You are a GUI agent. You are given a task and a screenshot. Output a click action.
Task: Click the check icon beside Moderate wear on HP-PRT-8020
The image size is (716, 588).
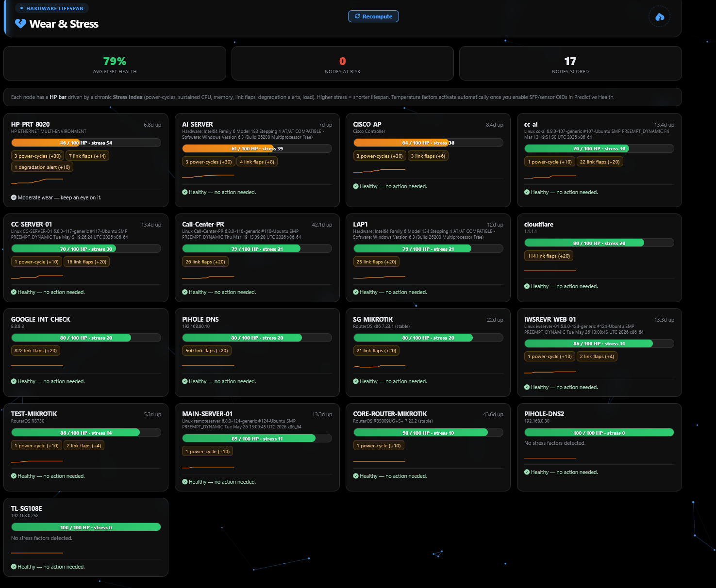[14, 197]
